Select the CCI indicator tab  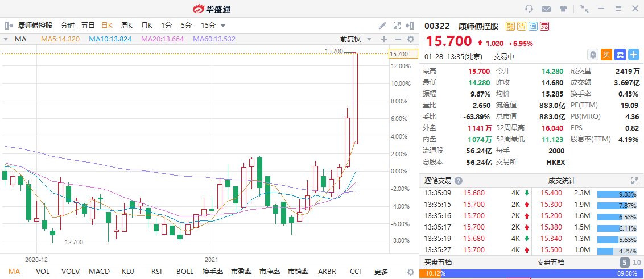coord(355,272)
